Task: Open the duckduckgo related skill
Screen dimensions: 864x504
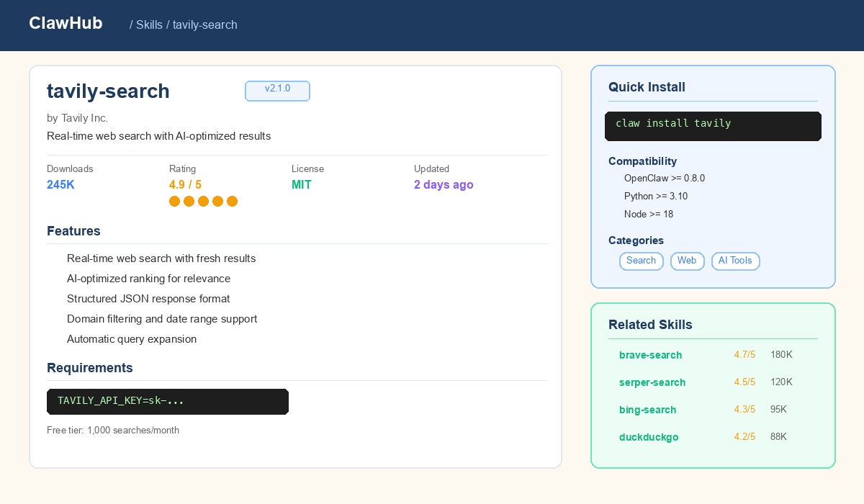Action: pos(649,437)
